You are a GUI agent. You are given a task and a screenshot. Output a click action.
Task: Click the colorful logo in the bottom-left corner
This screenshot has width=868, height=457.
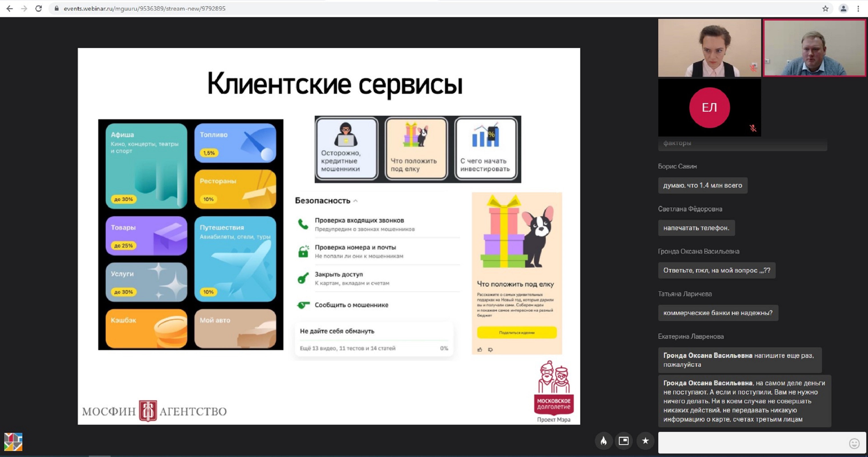tap(13, 442)
